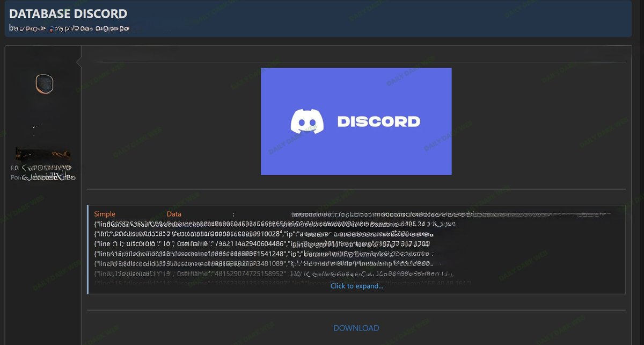Select the 'Data' label in the sample box

[174, 214]
